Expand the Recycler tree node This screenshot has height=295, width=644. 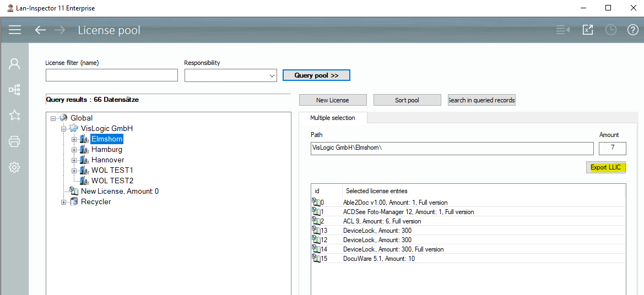(x=64, y=202)
